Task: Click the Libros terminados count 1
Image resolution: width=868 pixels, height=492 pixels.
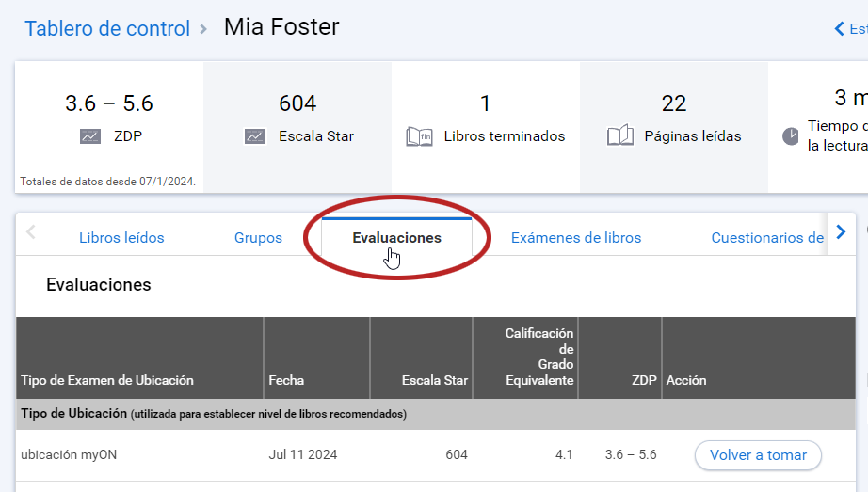Action: tap(485, 103)
